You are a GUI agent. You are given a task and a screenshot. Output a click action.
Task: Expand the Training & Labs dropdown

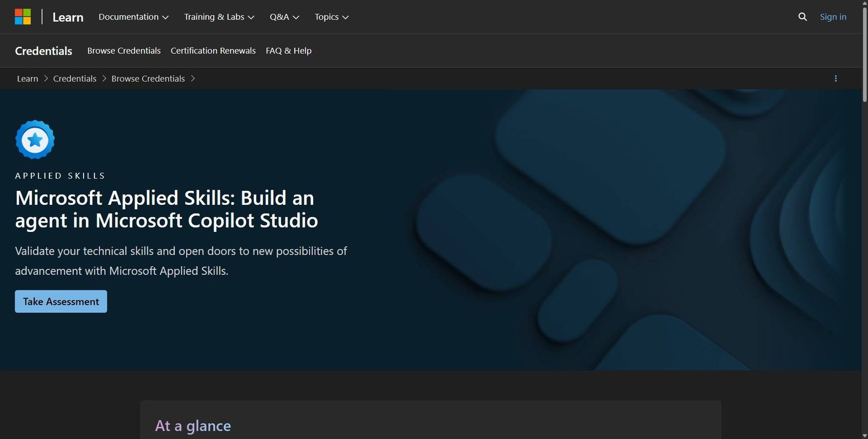pos(219,17)
